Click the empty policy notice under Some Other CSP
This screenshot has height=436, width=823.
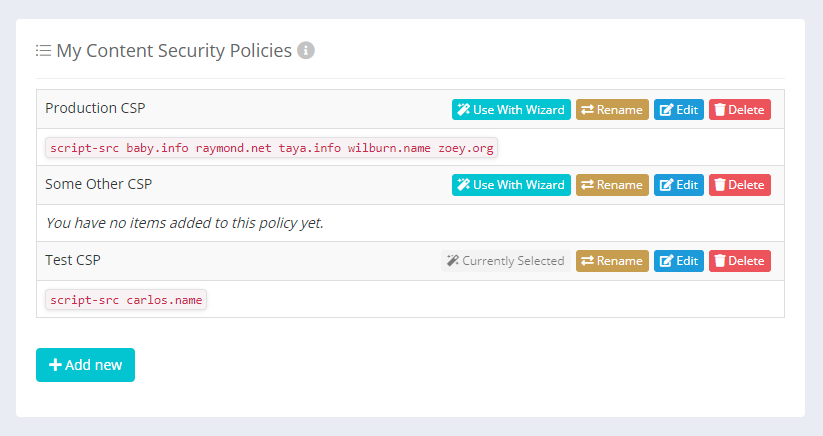point(184,223)
